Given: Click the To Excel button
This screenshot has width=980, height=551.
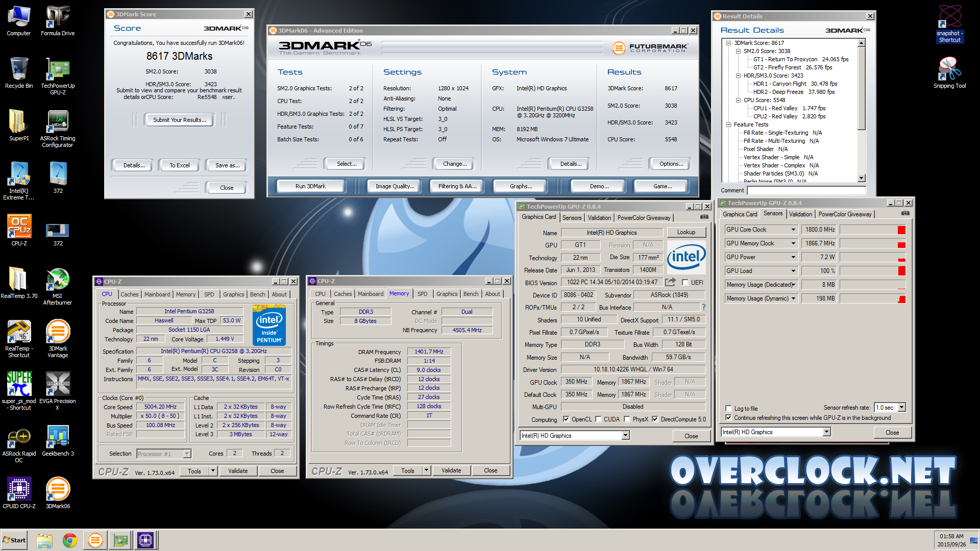Looking at the screenshot, I should pos(180,165).
